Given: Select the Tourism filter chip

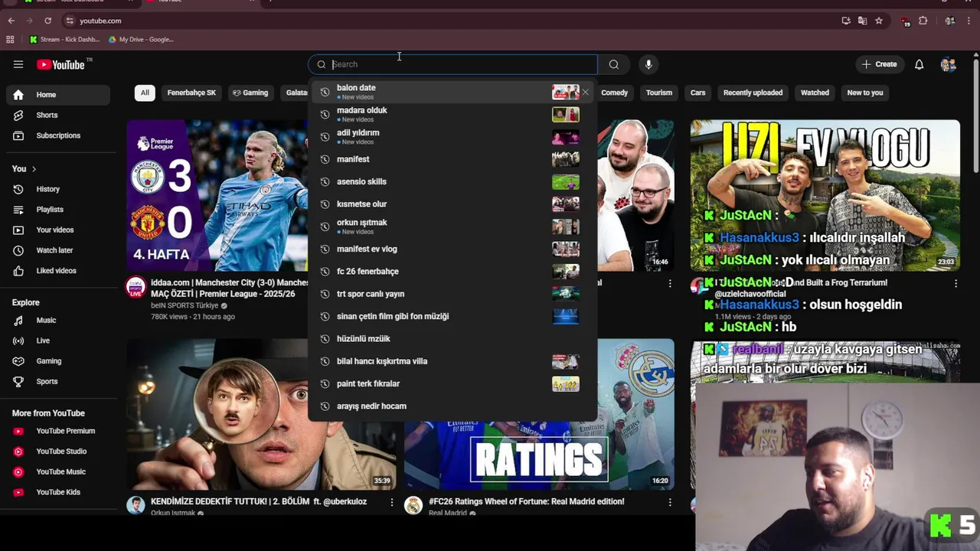Looking at the screenshot, I should (658, 93).
